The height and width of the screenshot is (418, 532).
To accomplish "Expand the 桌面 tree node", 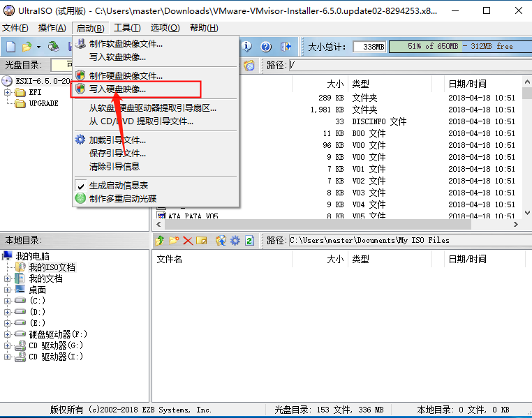I will pos(7,290).
